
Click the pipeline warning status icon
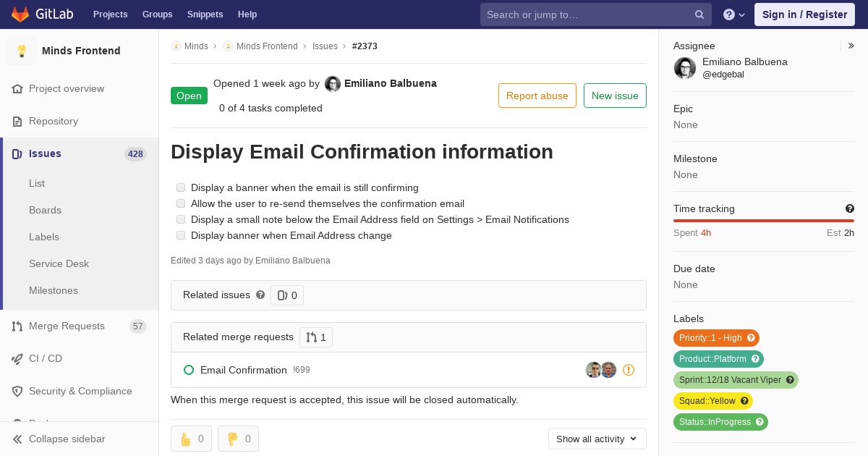coord(629,370)
